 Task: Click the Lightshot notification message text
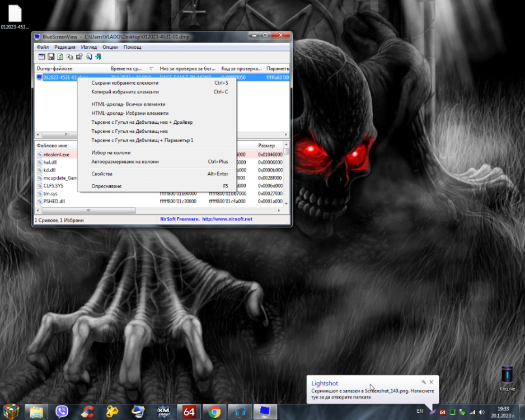372,394
